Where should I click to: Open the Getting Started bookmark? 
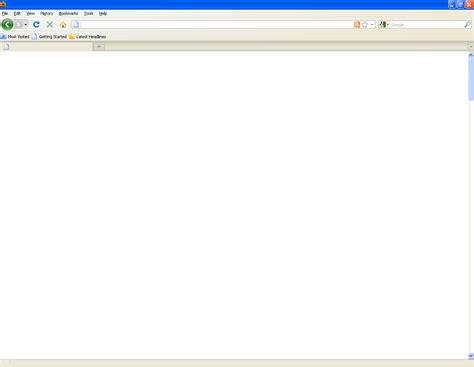point(49,37)
